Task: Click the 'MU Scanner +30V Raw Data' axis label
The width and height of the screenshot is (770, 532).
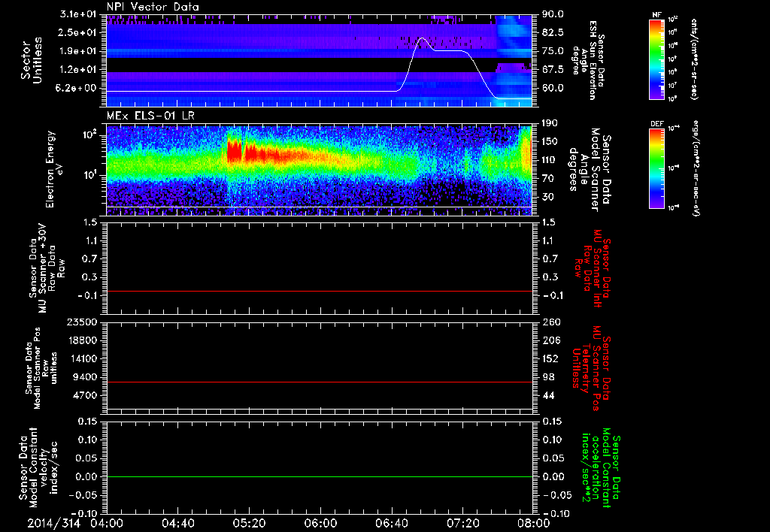Action: [x=47, y=268]
